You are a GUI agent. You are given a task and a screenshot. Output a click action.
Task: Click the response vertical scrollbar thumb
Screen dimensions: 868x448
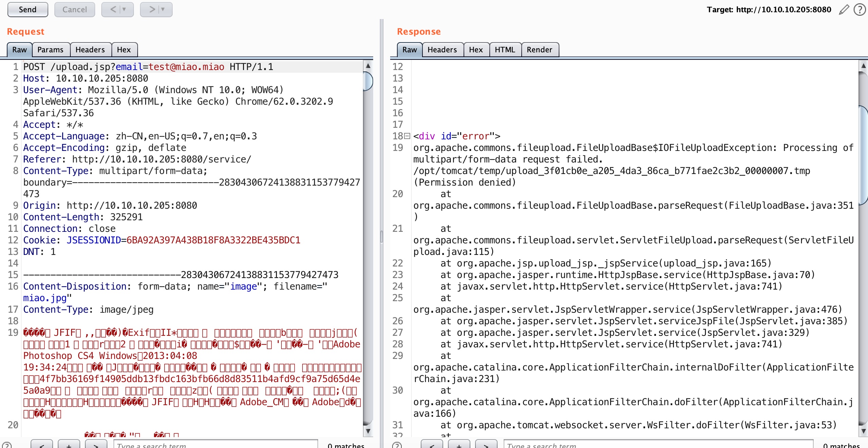click(x=863, y=155)
